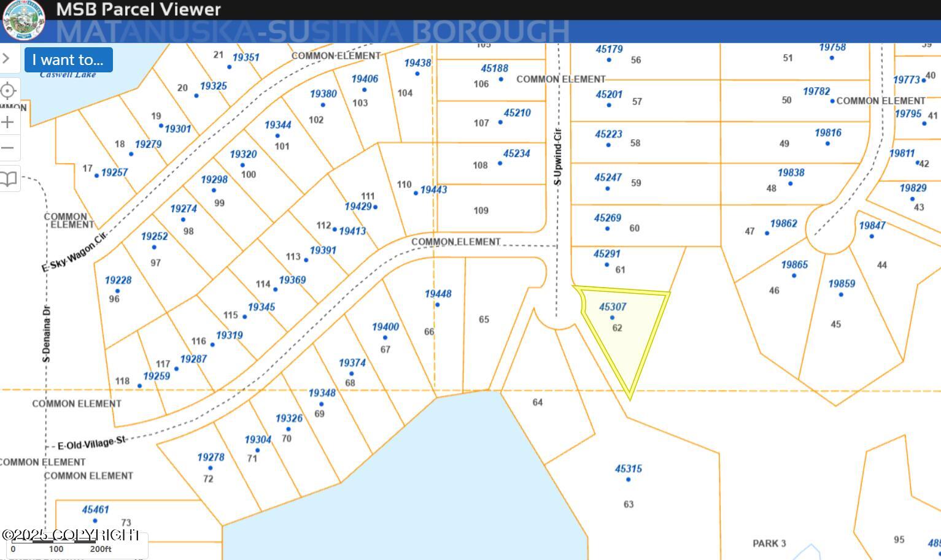The image size is (941, 560).
Task: Click address label 19413 on lot 112
Action: tap(352, 231)
